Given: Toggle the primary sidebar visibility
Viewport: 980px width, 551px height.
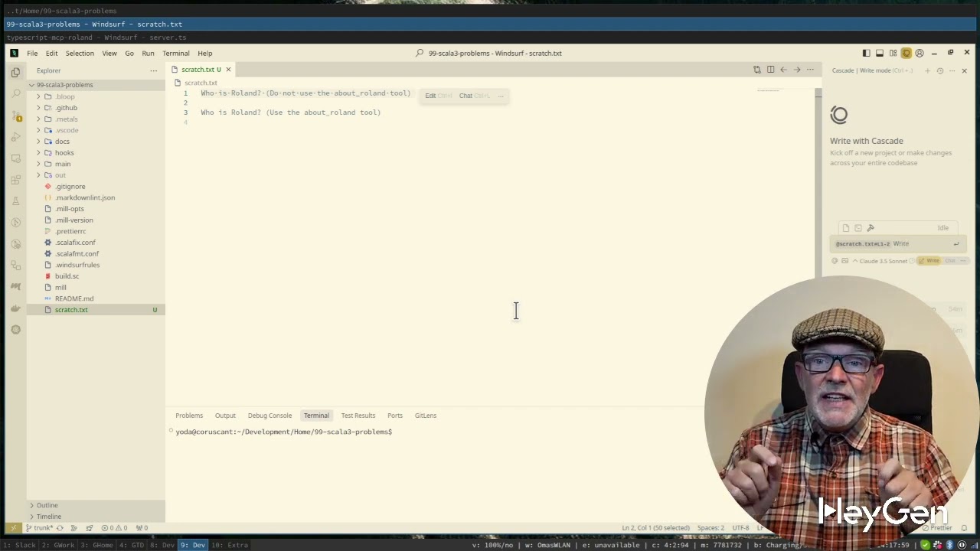Looking at the screenshot, I should point(866,53).
